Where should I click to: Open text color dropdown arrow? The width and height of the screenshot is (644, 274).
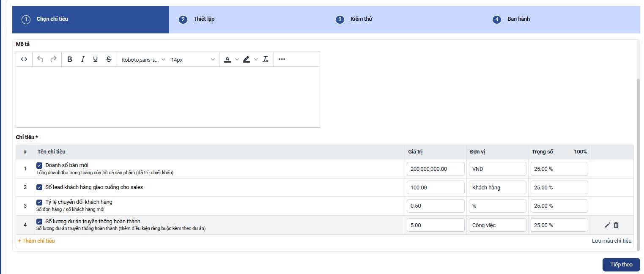click(237, 60)
